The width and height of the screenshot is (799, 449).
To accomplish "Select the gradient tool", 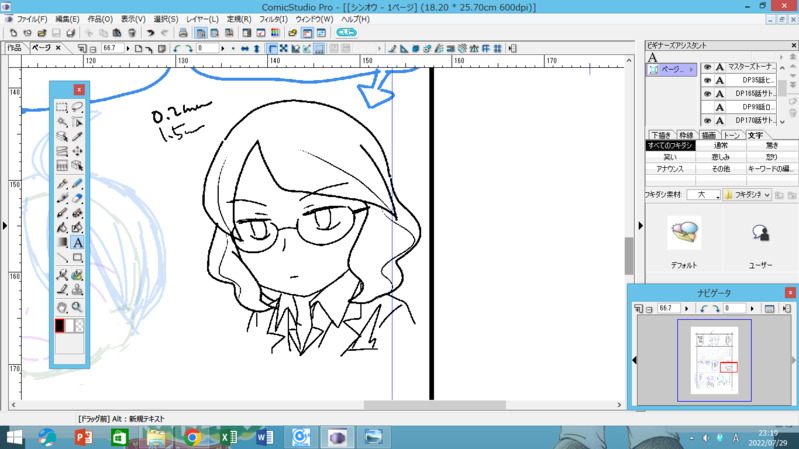I will (x=62, y=243).
